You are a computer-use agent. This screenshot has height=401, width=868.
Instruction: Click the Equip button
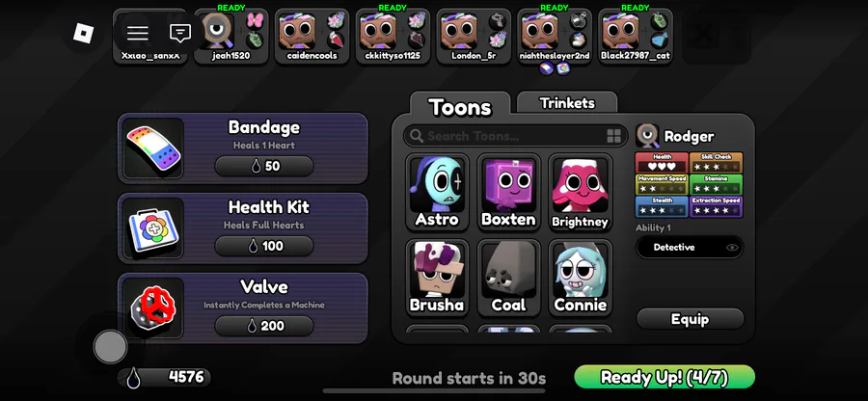point(690,319)
